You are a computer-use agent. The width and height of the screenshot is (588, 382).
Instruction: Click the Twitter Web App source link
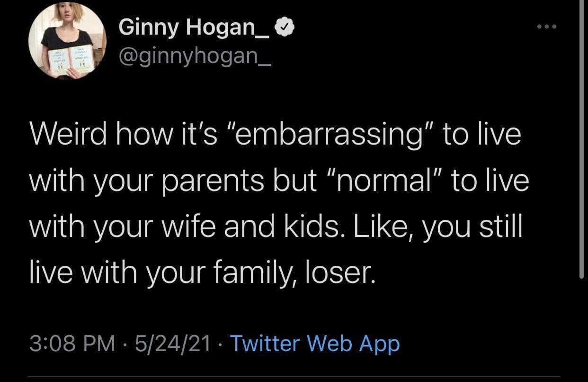[x=315, y=344]
